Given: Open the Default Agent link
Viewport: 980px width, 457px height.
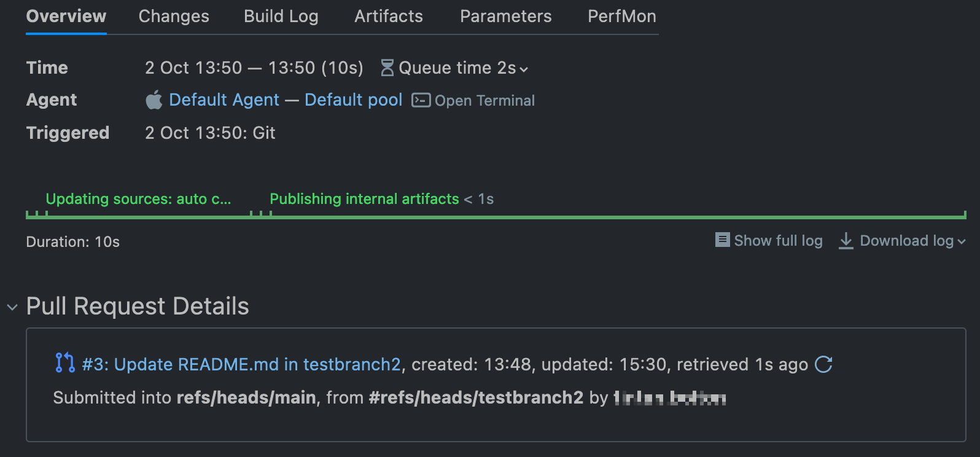Looking at the screenshot, I should coord(224,100).
